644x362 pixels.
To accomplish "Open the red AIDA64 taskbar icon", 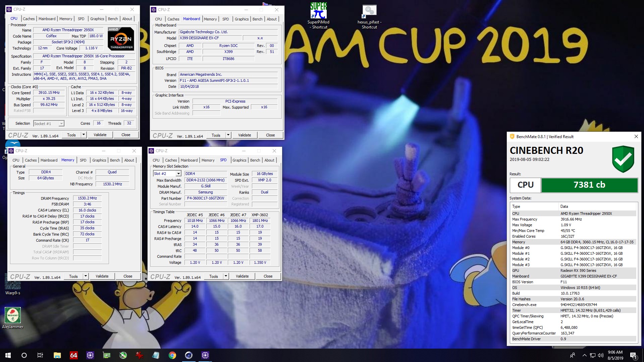I will (x=73, y=355).
